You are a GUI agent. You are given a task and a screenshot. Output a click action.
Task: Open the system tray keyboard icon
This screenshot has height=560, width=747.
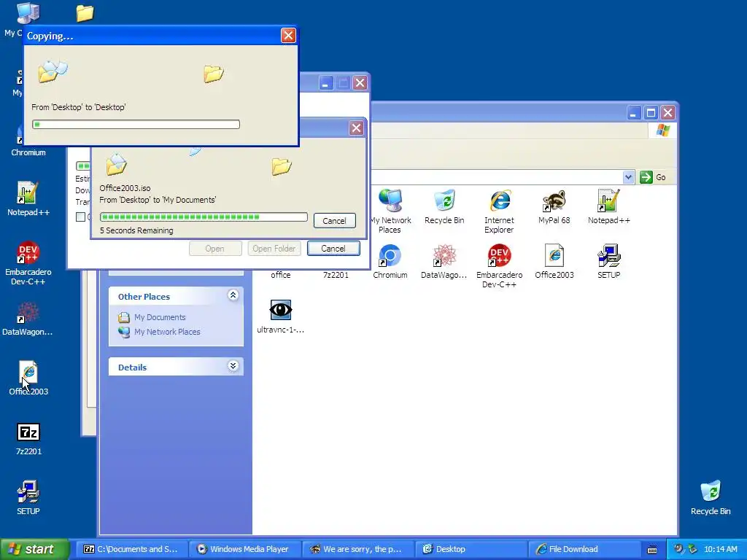652,550
